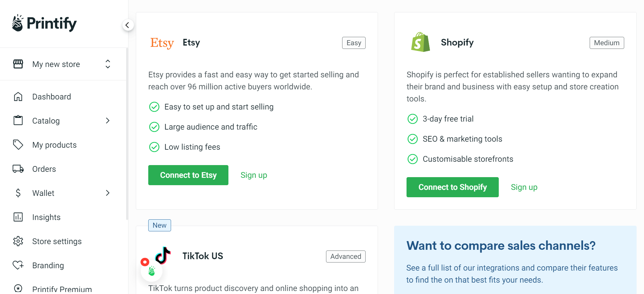Click the TikTok logo icon

[163, 255]
